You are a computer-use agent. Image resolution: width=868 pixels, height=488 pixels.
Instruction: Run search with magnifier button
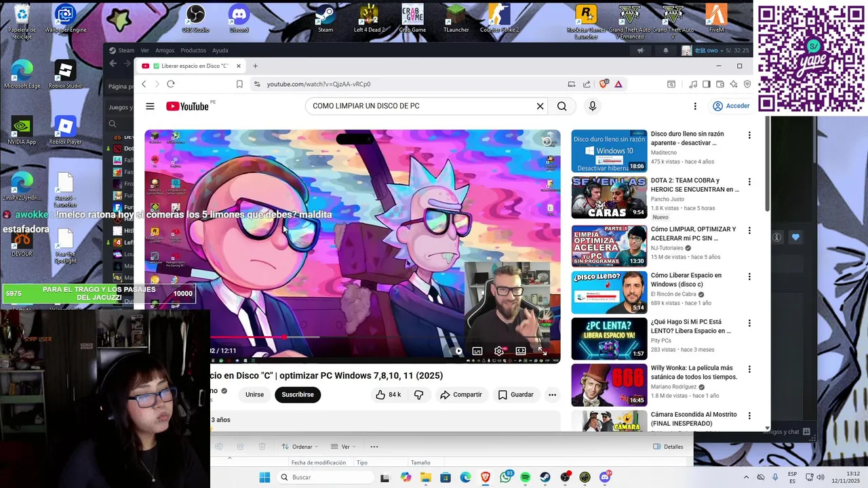click(x=561, y=106)
